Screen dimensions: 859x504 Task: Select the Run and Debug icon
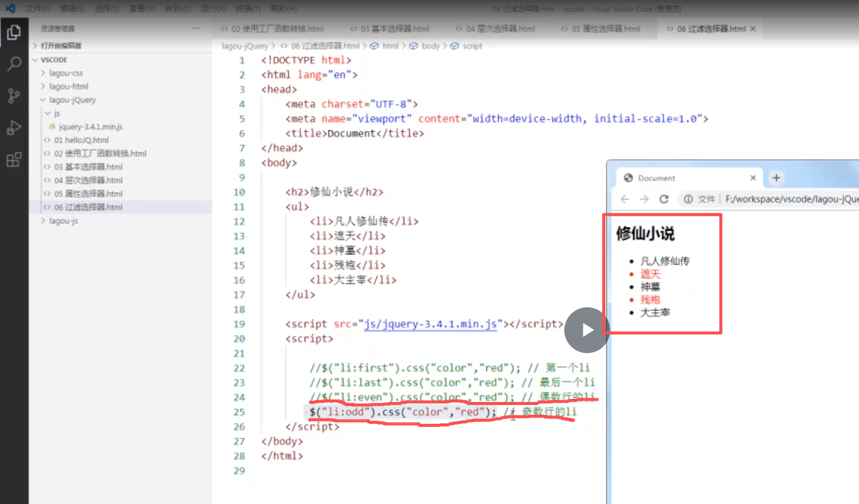(14, 127)
